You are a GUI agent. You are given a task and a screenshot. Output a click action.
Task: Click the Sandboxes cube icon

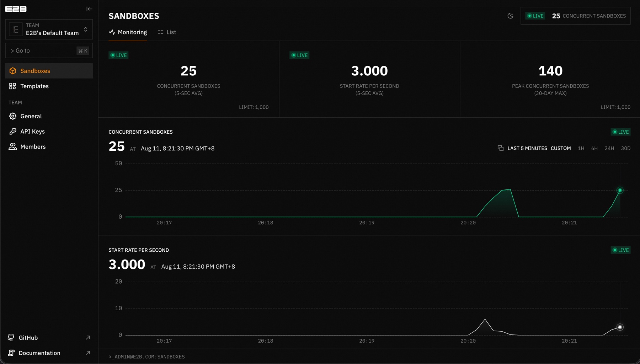pos(13,71)
